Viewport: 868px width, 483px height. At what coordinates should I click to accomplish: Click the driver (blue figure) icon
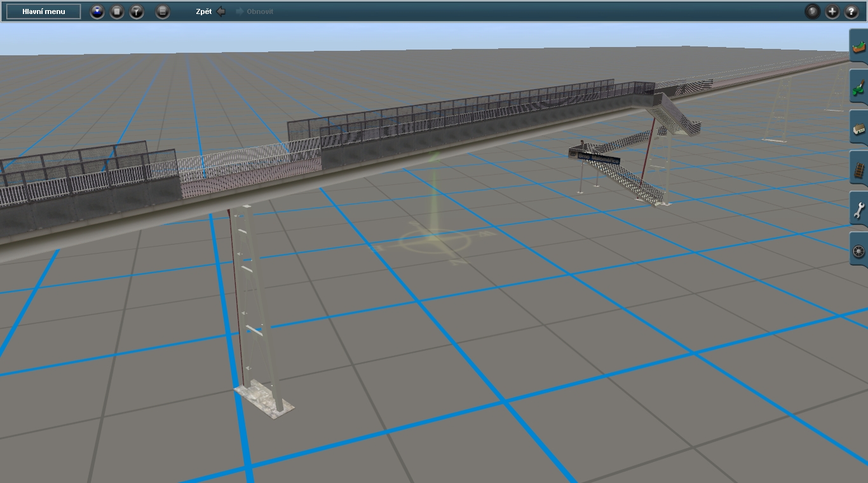coord(97,11)
